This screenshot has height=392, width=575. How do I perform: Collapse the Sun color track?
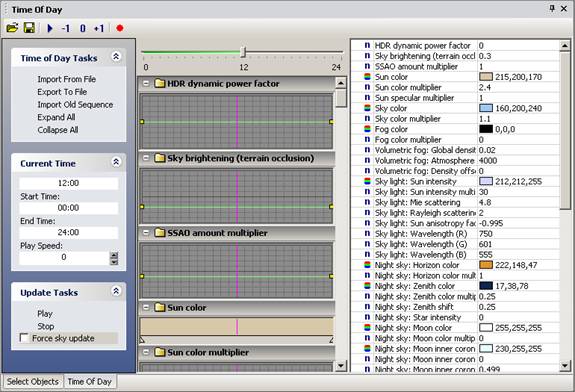[x=146, y=307]
